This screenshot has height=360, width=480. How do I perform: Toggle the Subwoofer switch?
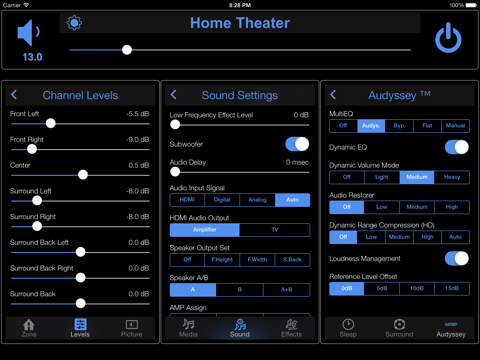(297, 144)
